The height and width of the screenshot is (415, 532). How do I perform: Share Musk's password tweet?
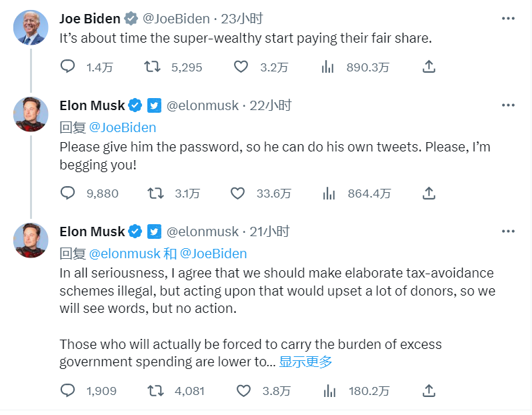429,193
